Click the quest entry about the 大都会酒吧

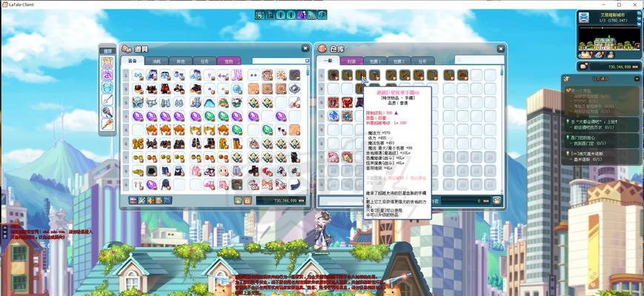pyautogui.click(x=602, y=124)
